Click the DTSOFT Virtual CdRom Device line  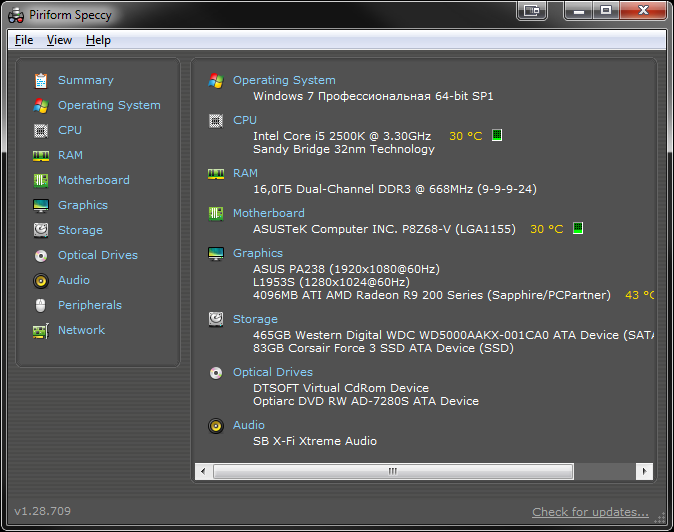tap(341, 388)
